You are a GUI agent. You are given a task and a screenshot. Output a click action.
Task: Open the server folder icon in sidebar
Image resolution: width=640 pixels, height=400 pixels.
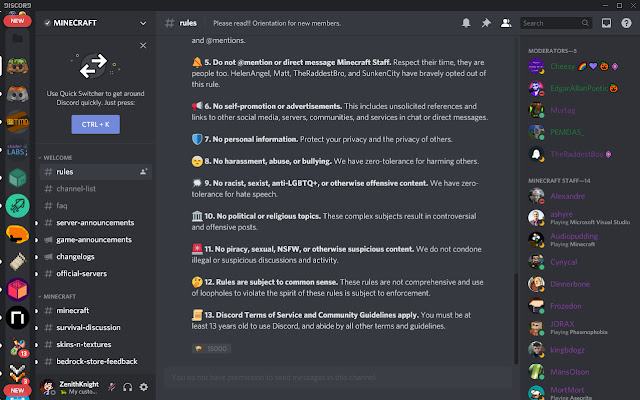pyautogui.click(x=17, y=38)
